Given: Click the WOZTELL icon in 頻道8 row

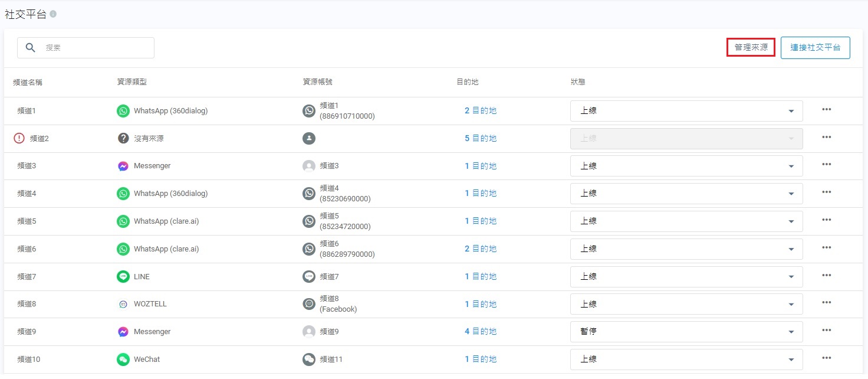Looking at the screenshot, I should pos(123,304).
